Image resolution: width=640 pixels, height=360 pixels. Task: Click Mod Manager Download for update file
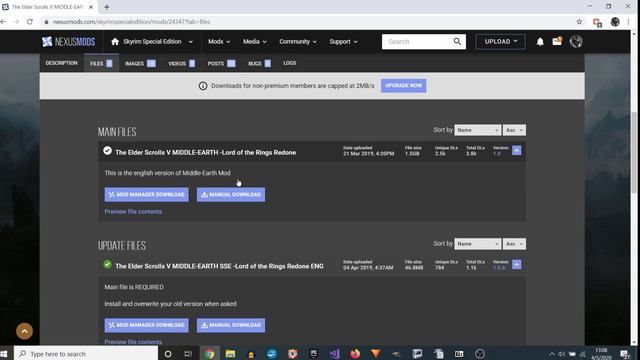click(x=147, y=325)
